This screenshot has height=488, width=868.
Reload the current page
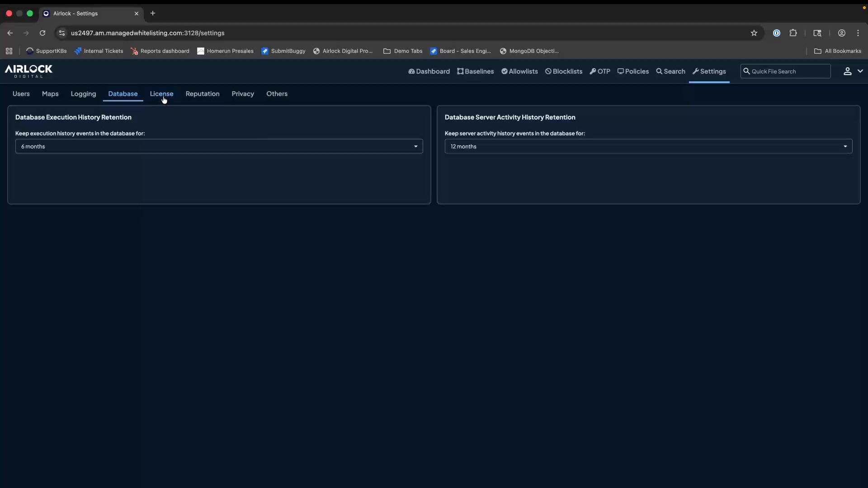tap(42, 33)
